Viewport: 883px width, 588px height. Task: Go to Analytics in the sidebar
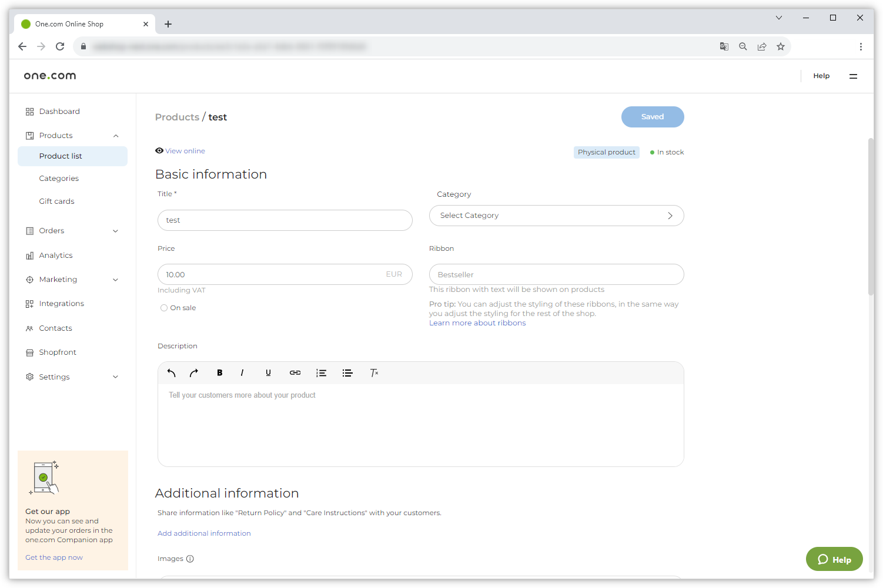click(56, 256)
